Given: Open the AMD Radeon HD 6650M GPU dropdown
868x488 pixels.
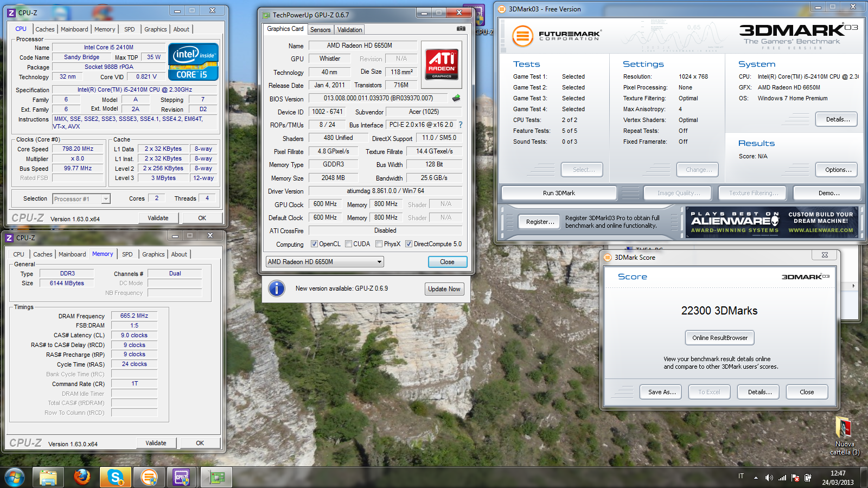Looking at the screenshot, I should click(x=324, y=262).
